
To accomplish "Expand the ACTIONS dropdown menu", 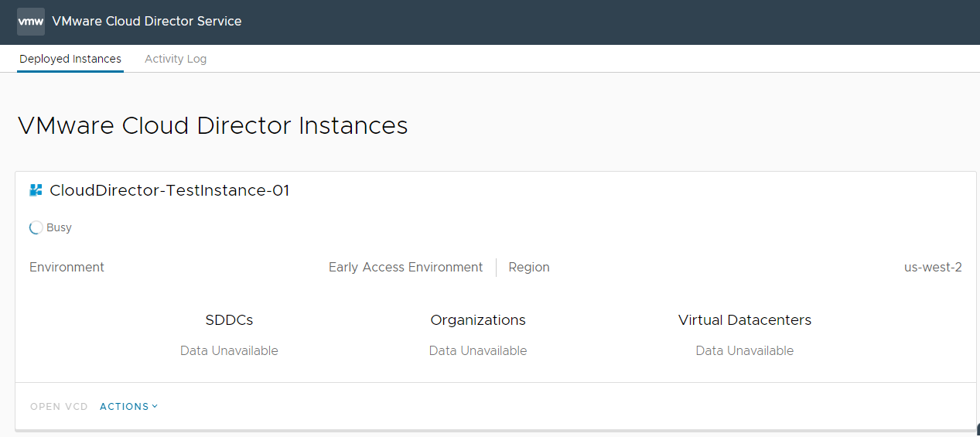I will coord(128,406).
